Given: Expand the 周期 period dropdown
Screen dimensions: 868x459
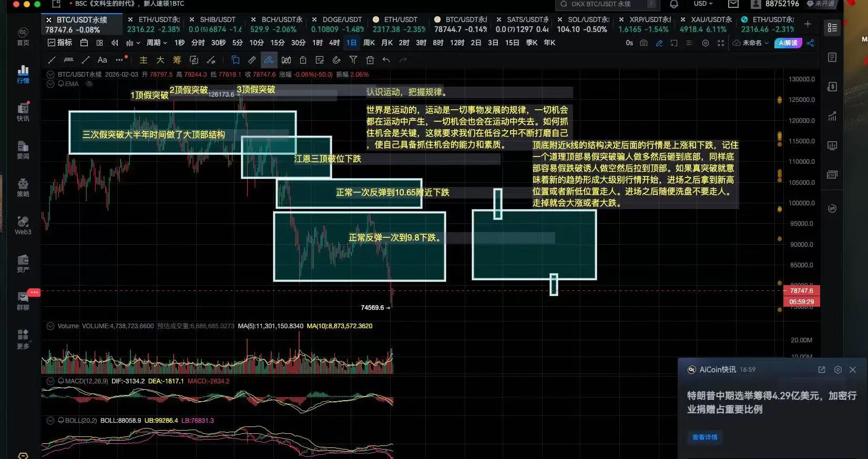Looking at the screenshot, I should point(157,43).
